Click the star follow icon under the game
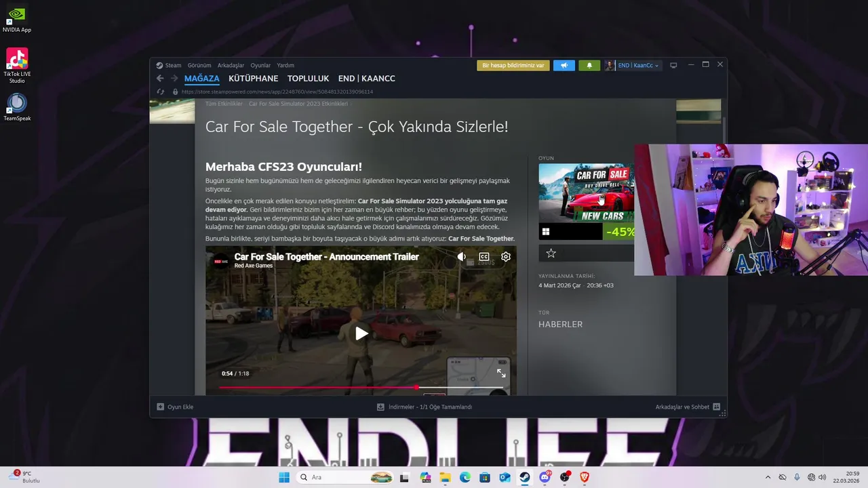Viewport: 868px width, 488px height. [x=551, y=253]
